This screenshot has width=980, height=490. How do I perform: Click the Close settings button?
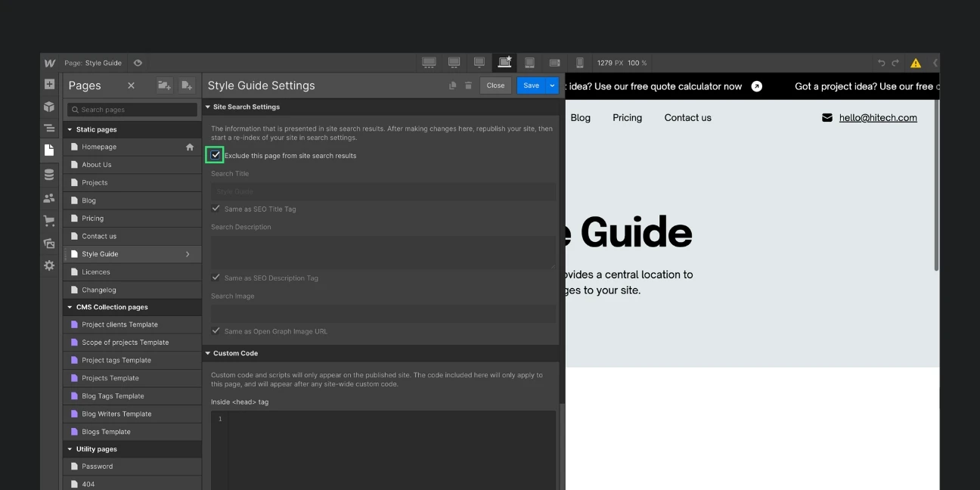[495, 85]
